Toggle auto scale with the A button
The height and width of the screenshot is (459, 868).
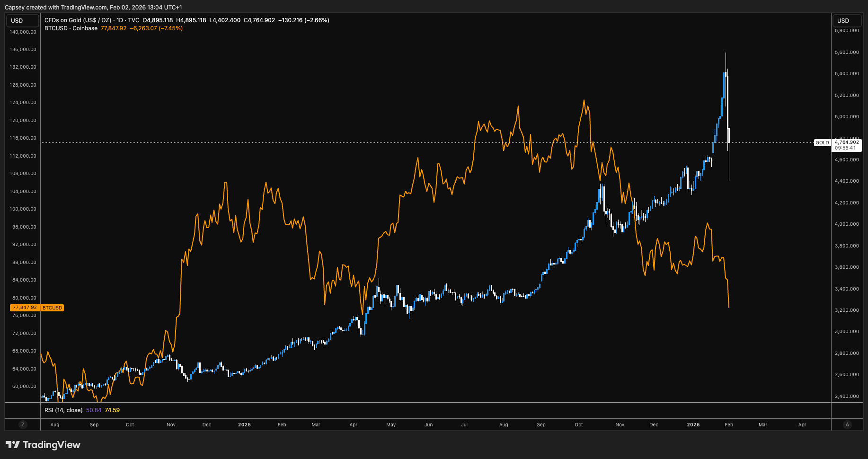point(847,424)
